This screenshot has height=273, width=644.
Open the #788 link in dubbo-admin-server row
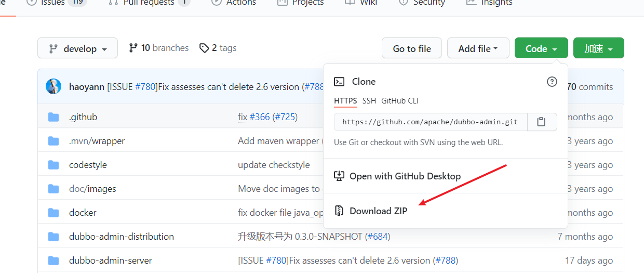(446, 261)
